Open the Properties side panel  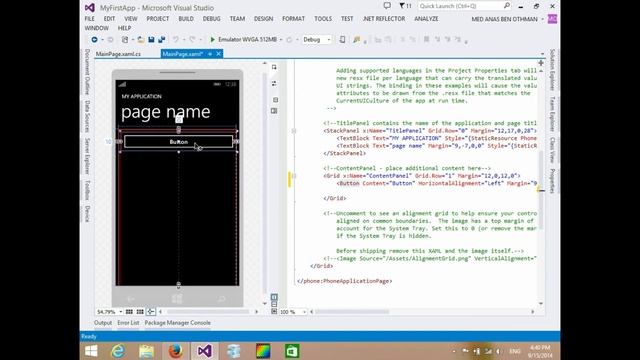click(x=552, y=180)
